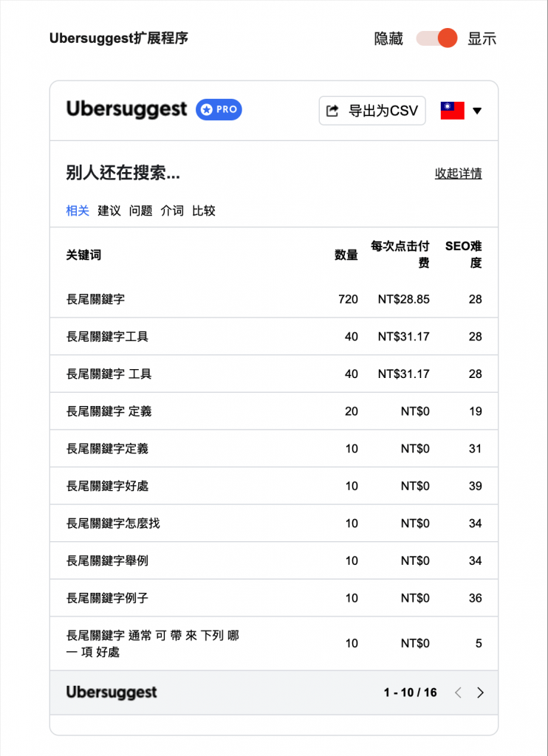Export results with 导出为CSV button
Screen dimensions: 548x756
(372, 111)
